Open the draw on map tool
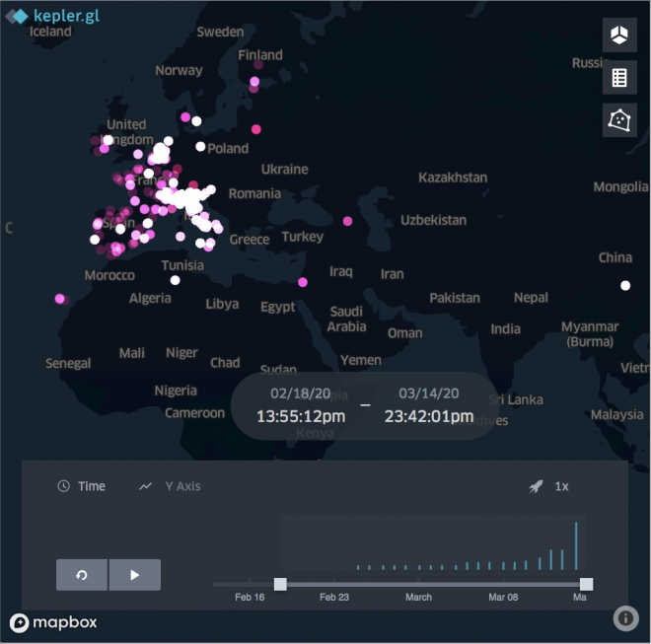 point(619,120)
